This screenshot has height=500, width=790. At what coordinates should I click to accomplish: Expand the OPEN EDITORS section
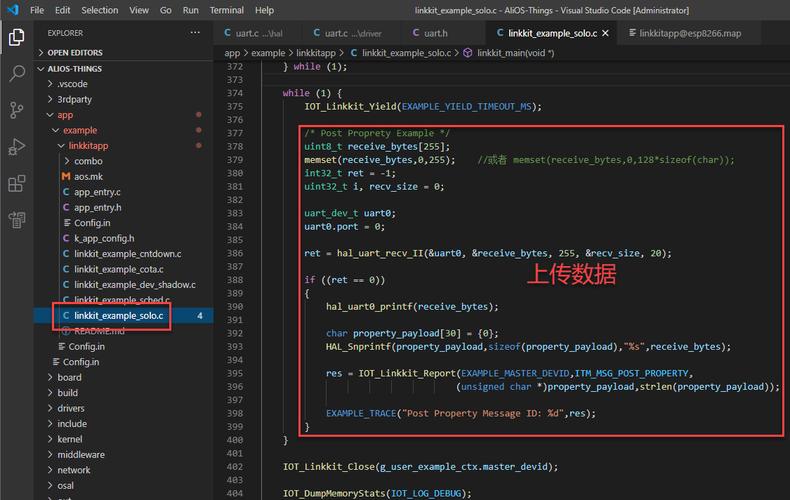(x=74, y=52)
